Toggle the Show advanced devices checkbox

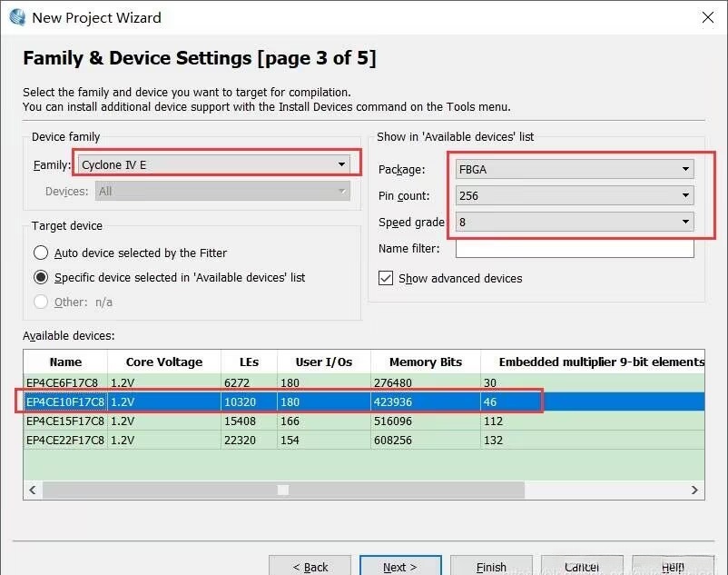click(386, 278)
